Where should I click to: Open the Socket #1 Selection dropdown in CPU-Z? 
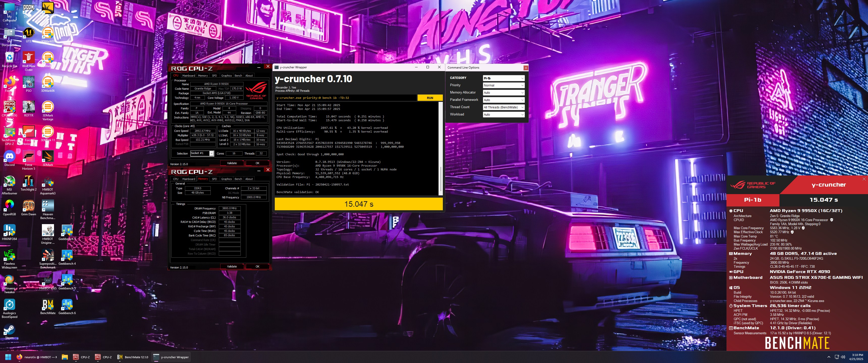coord(202,154)
